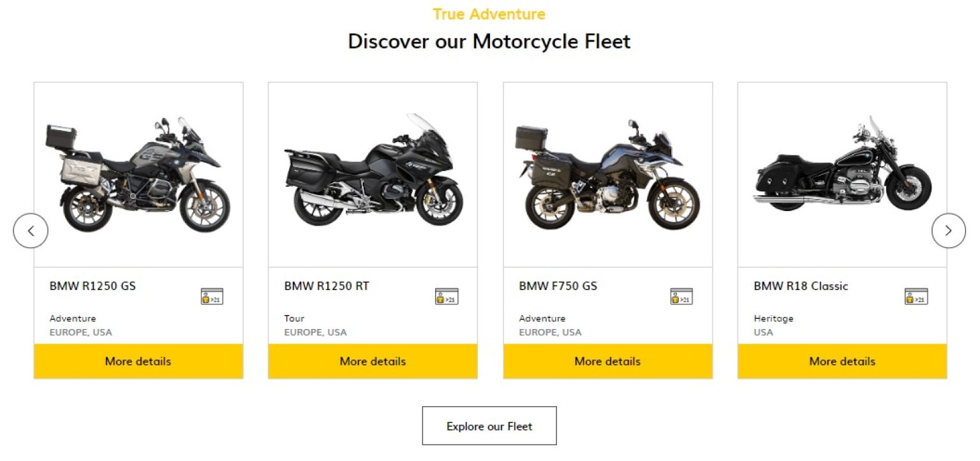The width and height of the screenshot is (980, 461).
Task: Click the >21 age badge on BMW R1250 RT card
Action: pyautogui.click(x=445, y=296)
